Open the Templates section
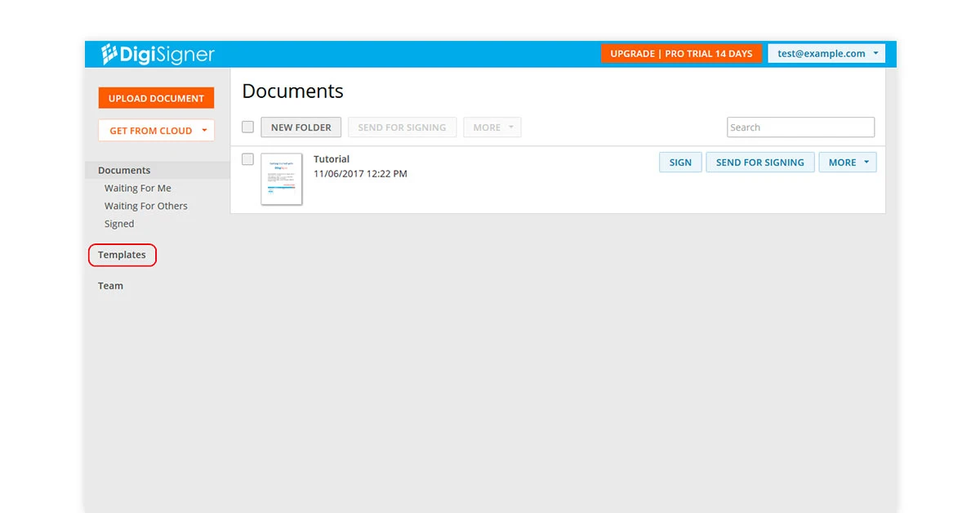Viewport: 980px width, 513px height. 122,255
